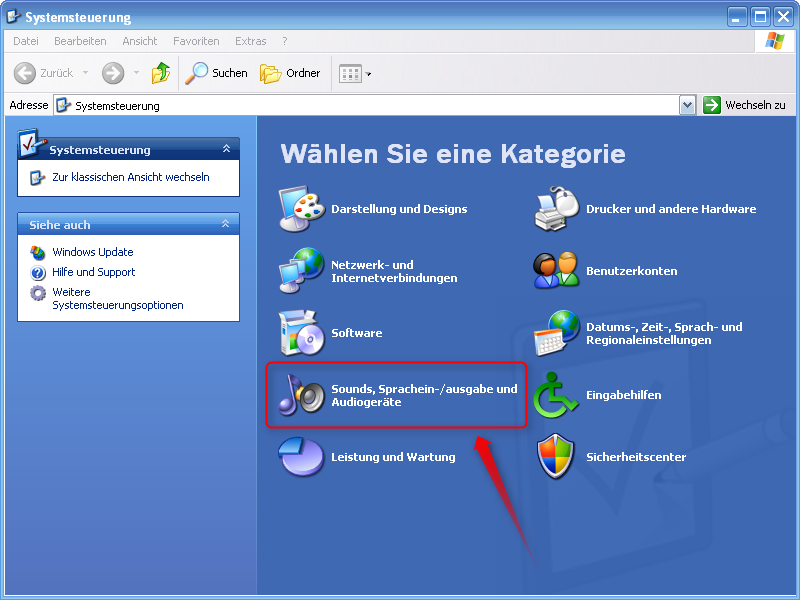Click the music note and speaker icon
Viewport: 800px width, 600px height.
(302, 395)
